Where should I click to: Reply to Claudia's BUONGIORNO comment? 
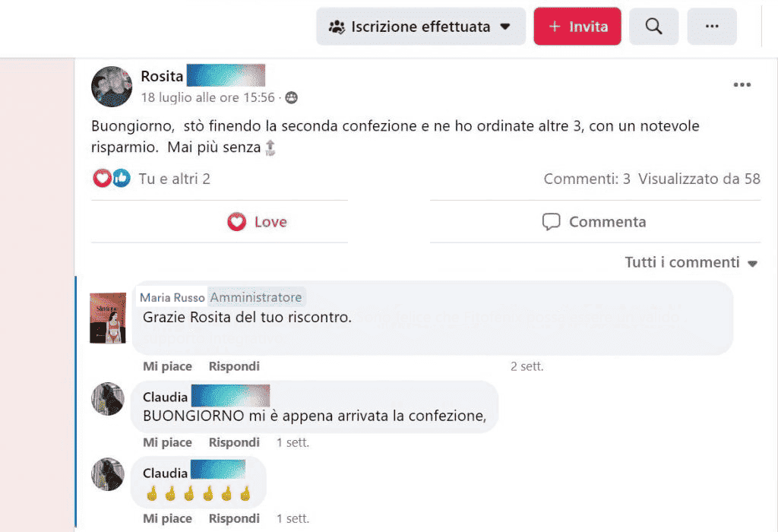[234, 442]
